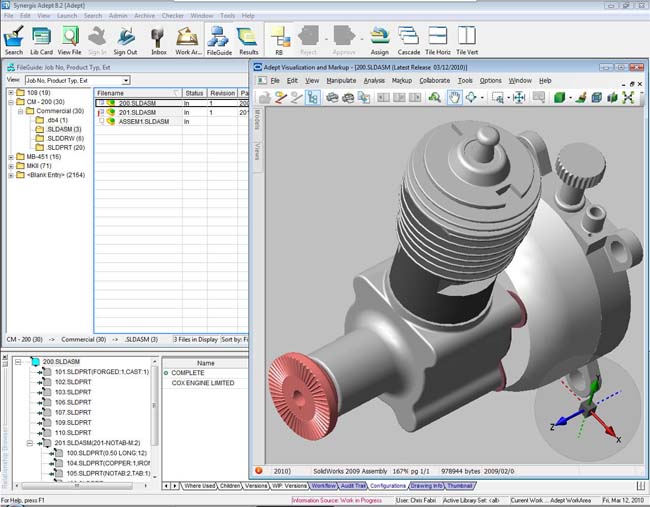Expand the MB-451 (16) folder
Viewport: 650px width, 507px height.
(11, 157)
